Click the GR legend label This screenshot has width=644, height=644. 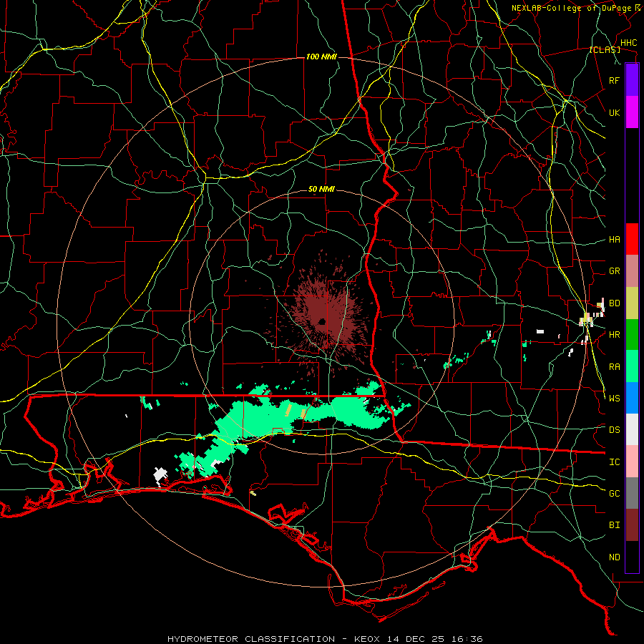[x=614, y=271]
